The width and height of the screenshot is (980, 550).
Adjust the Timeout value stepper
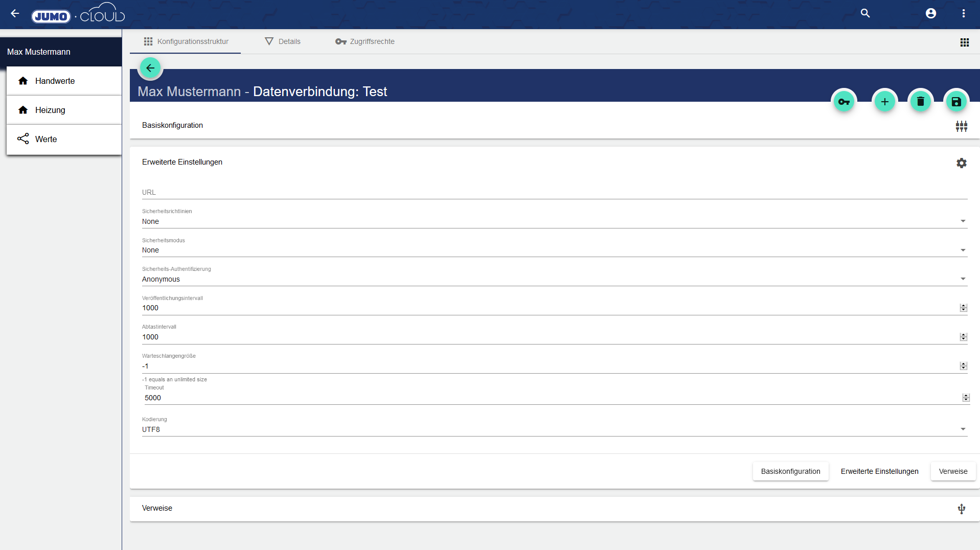tap(966, 398)
